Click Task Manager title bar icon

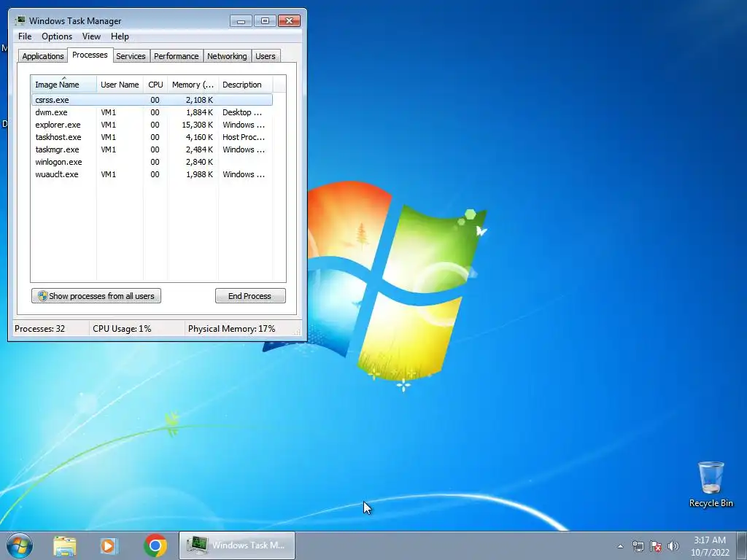[x=20, y=20]
